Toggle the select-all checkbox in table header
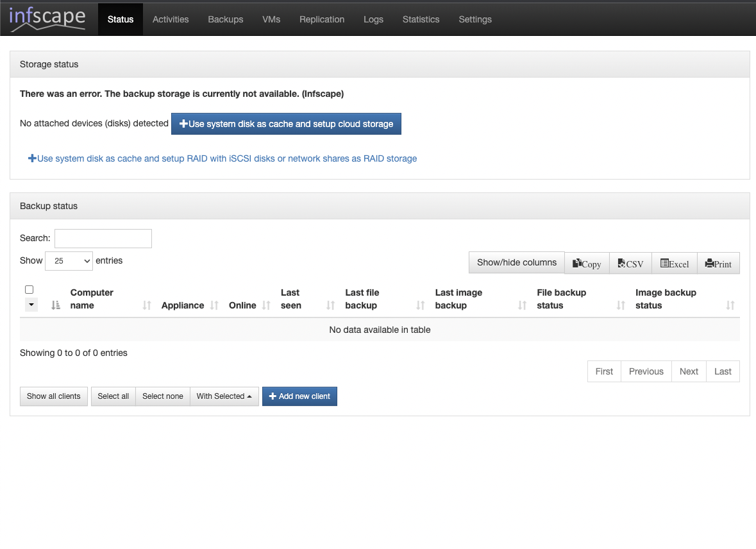The image size is (756, 549). [29, 290]
